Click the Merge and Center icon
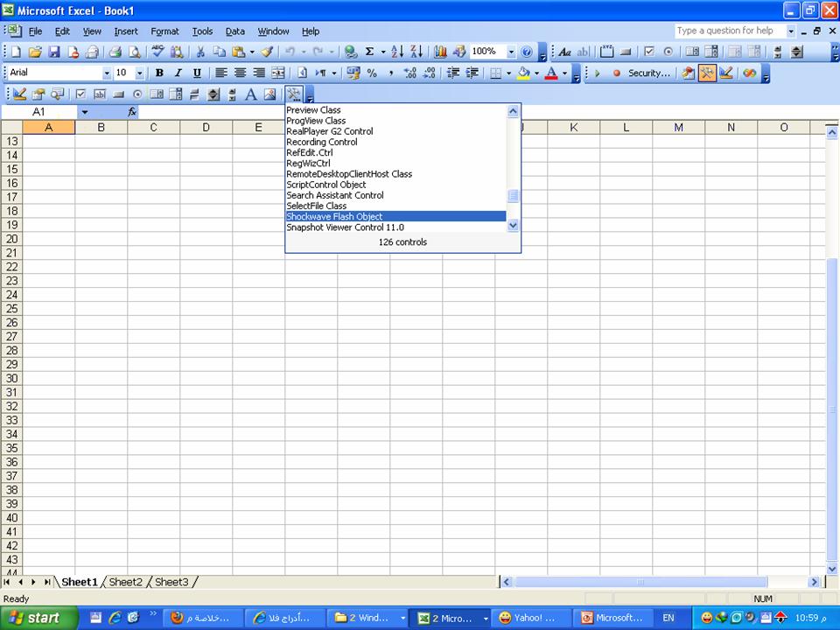 tap(278, 73)
